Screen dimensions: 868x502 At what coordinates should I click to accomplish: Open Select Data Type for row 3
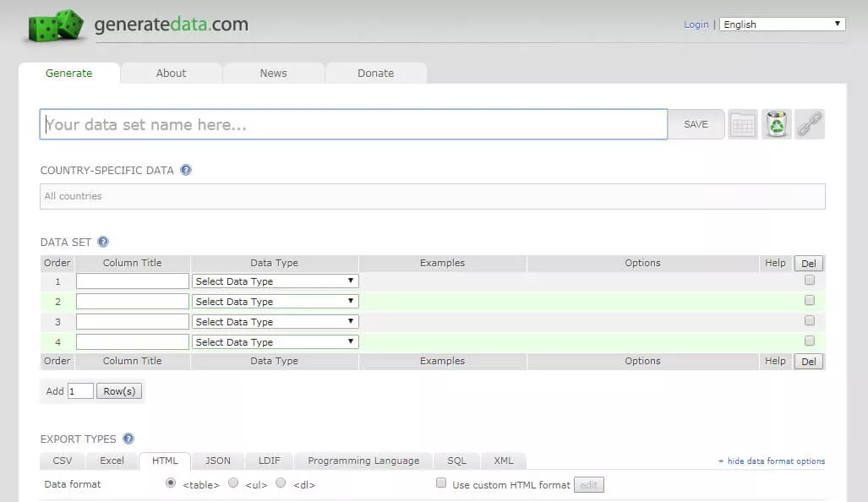coord(276,322)
